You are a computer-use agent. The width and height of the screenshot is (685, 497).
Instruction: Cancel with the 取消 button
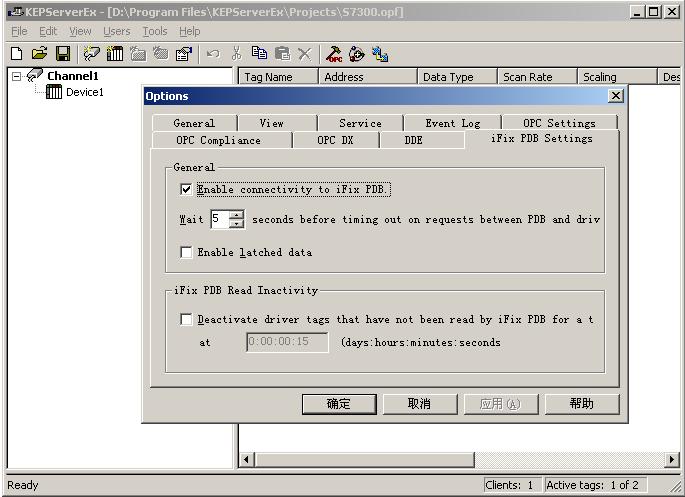click(x=420, y=404)
